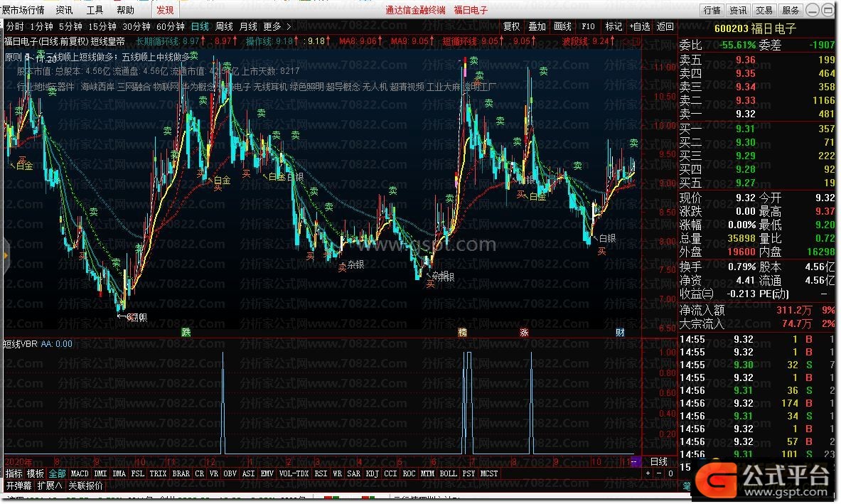Toggle the 开弹幕 option

tap(18, 486)
